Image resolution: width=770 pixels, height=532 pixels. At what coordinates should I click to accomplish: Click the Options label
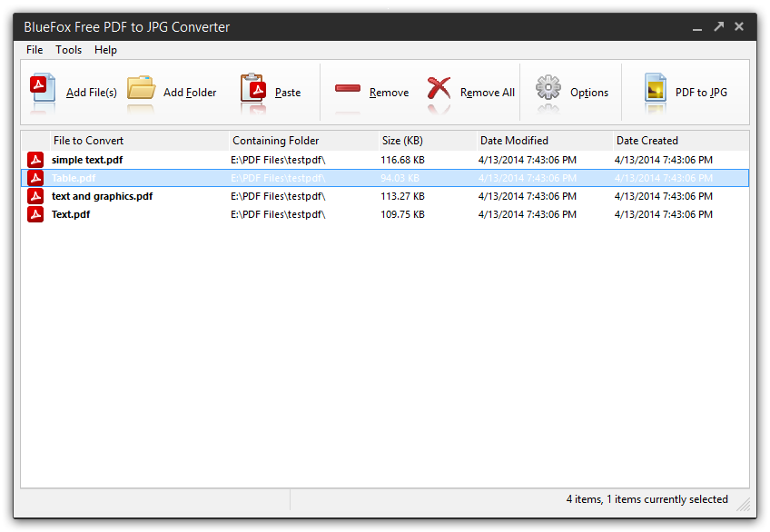588,93
